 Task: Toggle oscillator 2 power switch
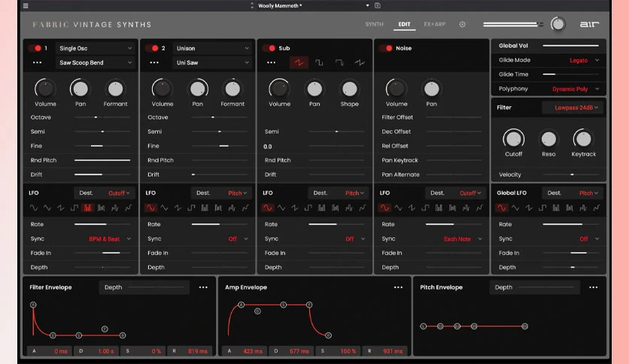point(153,48)
